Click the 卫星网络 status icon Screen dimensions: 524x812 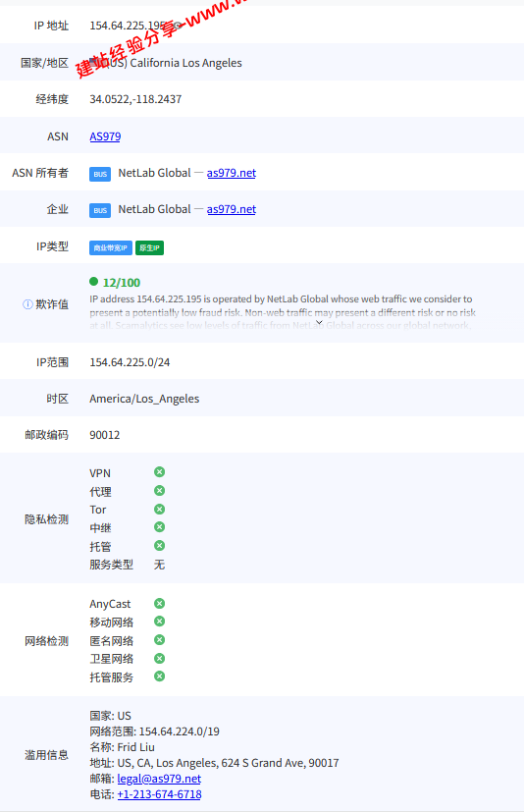point(160,658)
